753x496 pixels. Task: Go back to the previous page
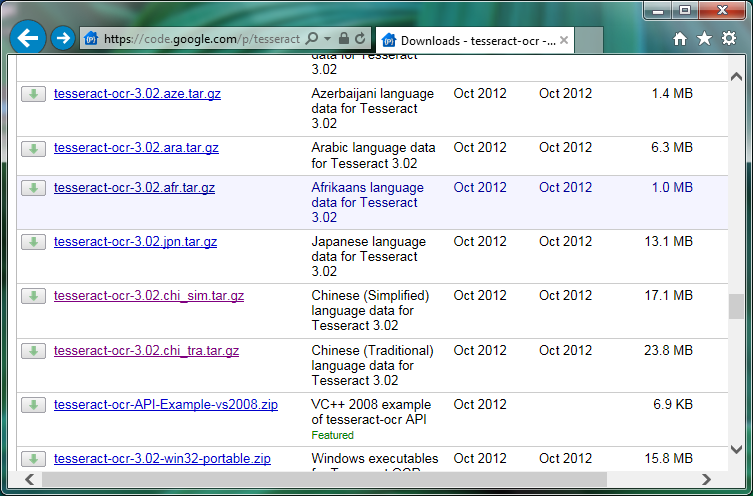tap(28, 38)
